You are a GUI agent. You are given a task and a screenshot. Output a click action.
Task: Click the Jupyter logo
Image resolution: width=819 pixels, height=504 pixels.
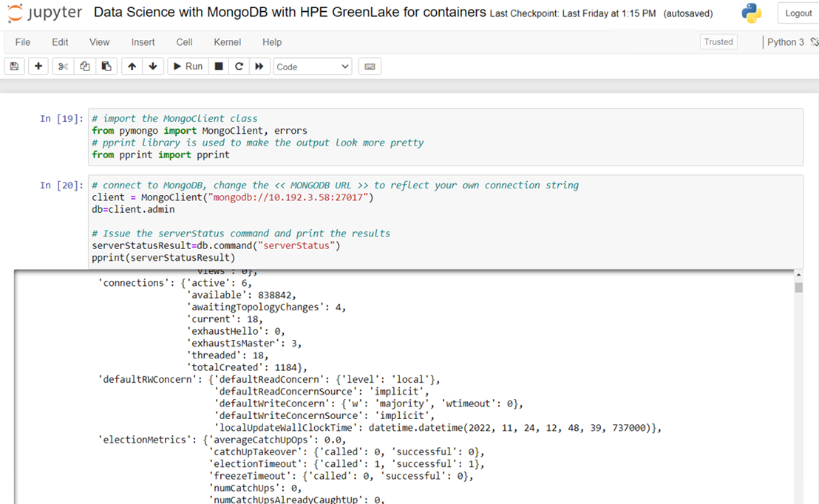45,13
